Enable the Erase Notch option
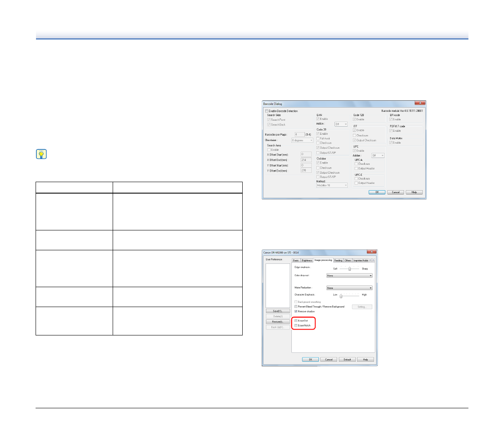The height and width of the screenshot is (432, 504). click(296, 325)
